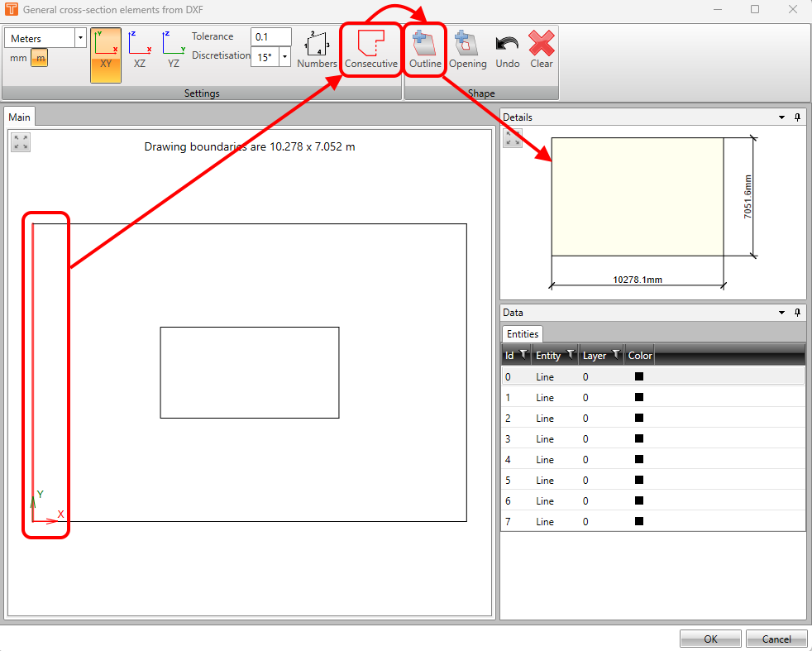Viewport: 812px width, 651px height.
Task: Open the Meters unit dropdown
Action: tap(80, 37)
